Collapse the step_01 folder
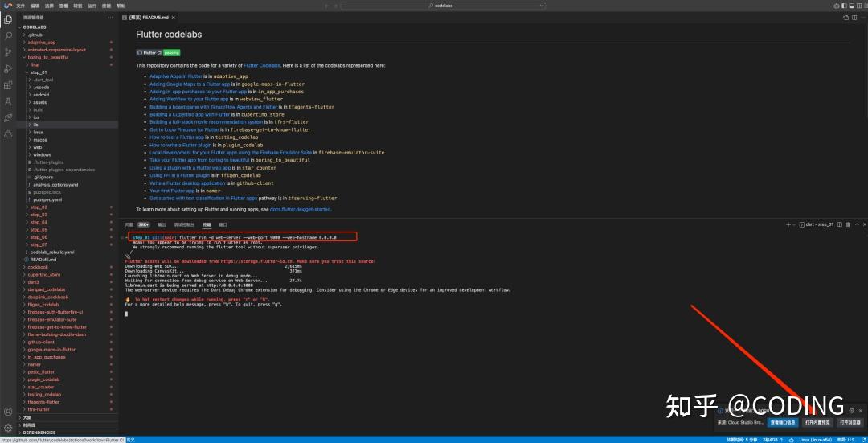868x443 pixels. 68,72
